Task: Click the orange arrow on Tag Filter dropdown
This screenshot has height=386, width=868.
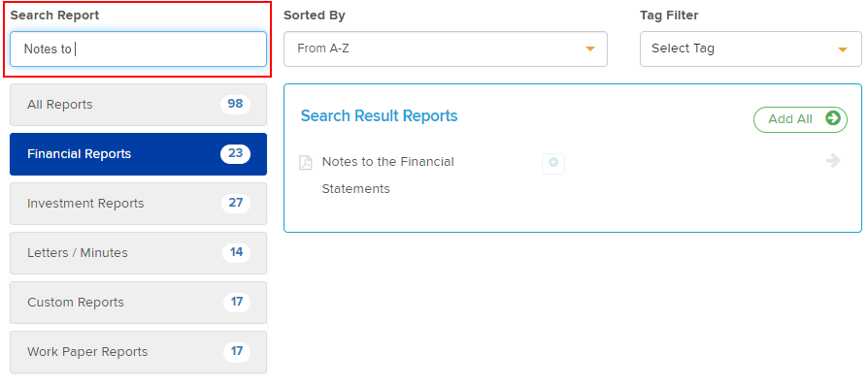Action: (843, 49)
